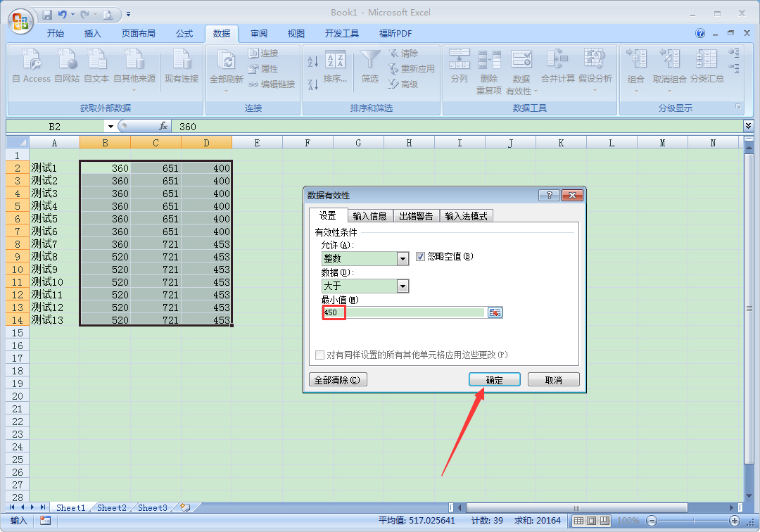
Task: Uncheck the ignore blanks checkbox
Action: tap(420, 258)
